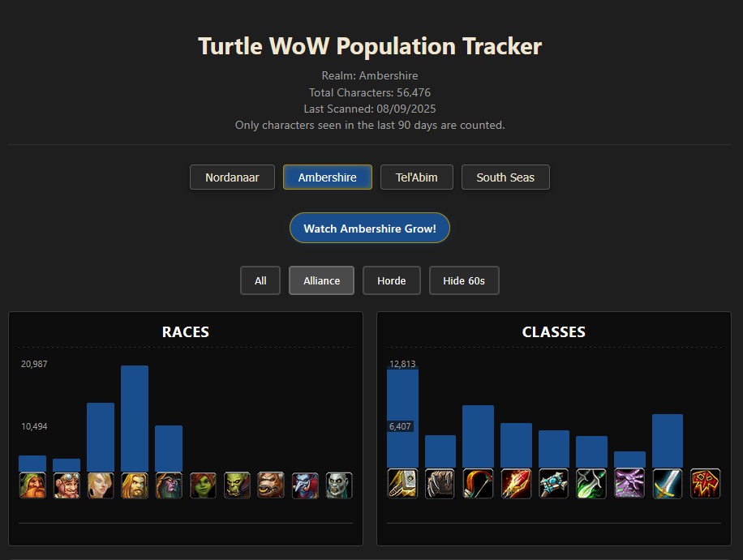Click the 'Realm: Ambershire' text
Viewport: 743px width, 560px height.
(x=370, y=75)
